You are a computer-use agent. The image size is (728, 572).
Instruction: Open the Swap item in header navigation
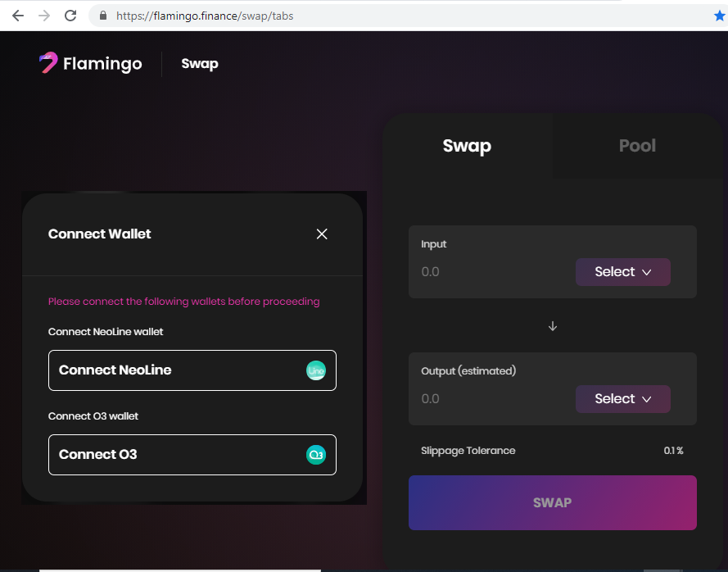[x=200, y=64]
